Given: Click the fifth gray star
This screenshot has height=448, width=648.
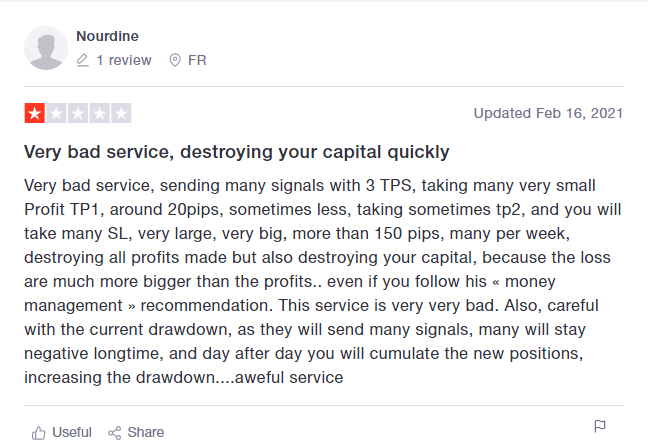Looking at the screenshot, I should pos(122,113).
